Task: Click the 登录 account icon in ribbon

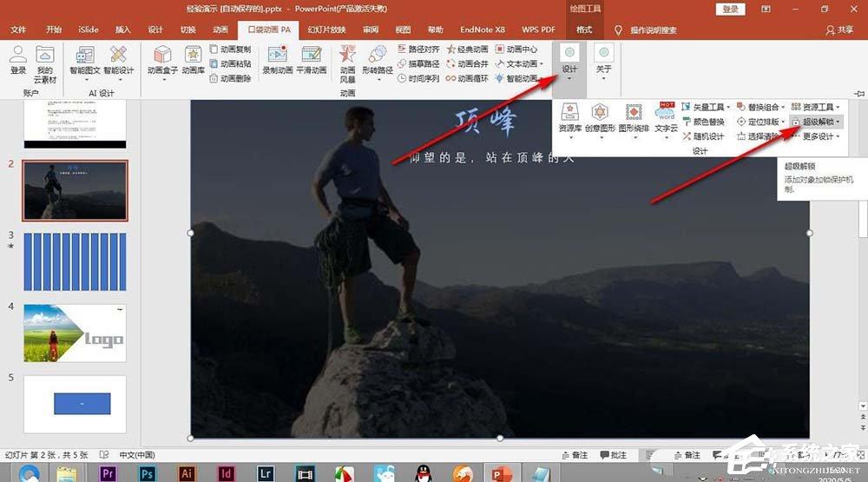Action: pyautogui.click(x=18, y=60)
